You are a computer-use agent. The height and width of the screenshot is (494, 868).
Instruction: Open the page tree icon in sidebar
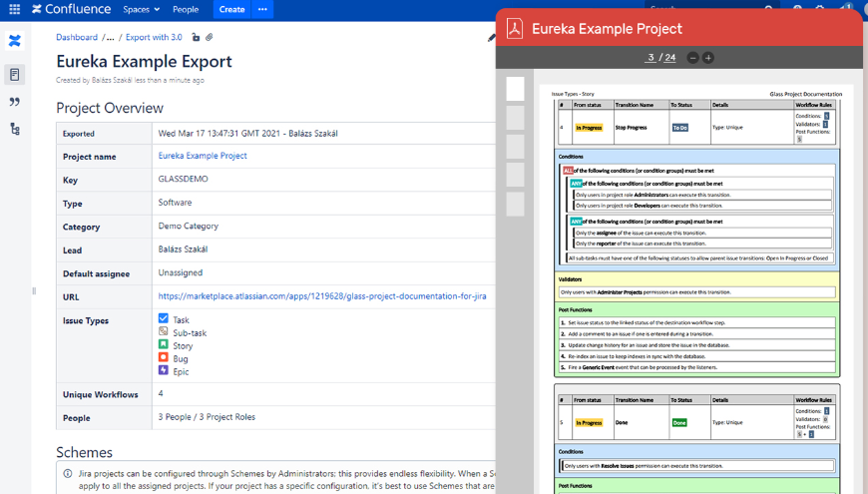pyautogui.click(x=15, y=129)
